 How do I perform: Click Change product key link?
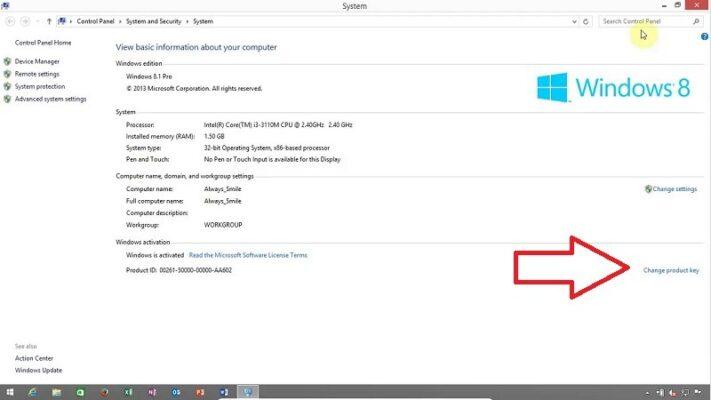pyautogui.click(x=671, y=270)
